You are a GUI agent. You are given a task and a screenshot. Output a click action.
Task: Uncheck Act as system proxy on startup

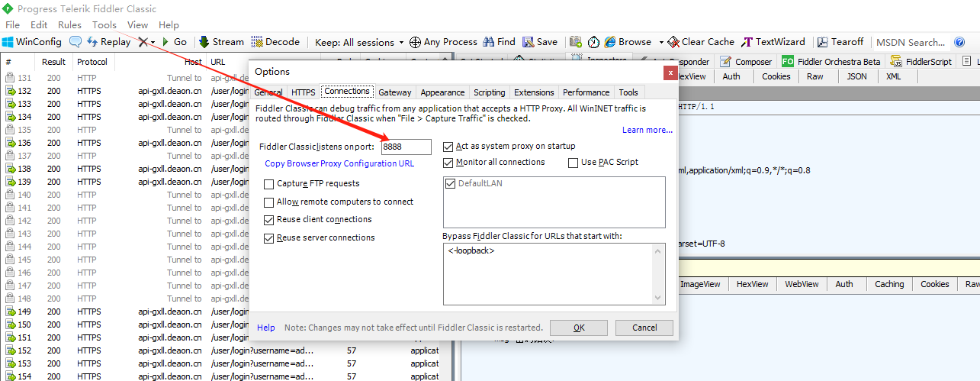coord(448,146)
